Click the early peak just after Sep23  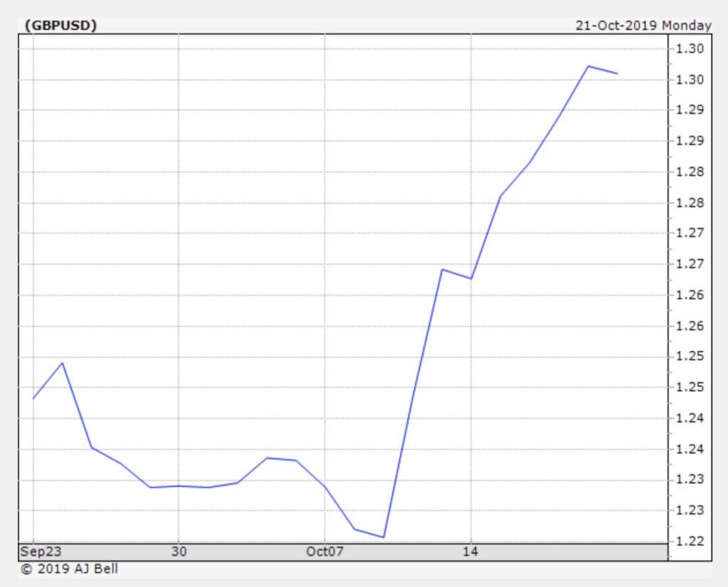63,363
